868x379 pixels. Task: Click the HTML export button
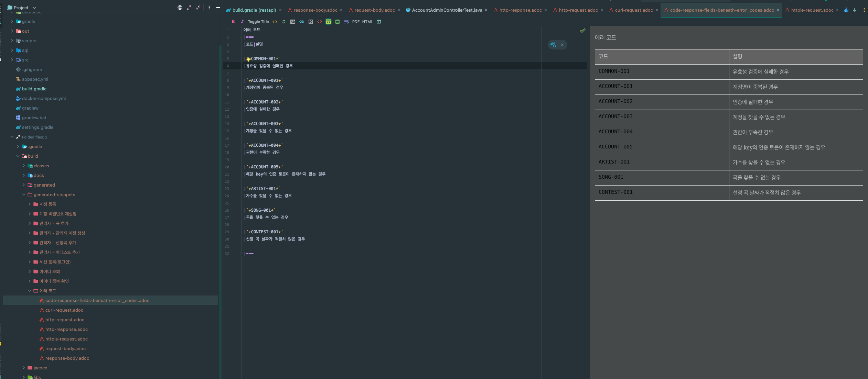[x=367, y=22]
